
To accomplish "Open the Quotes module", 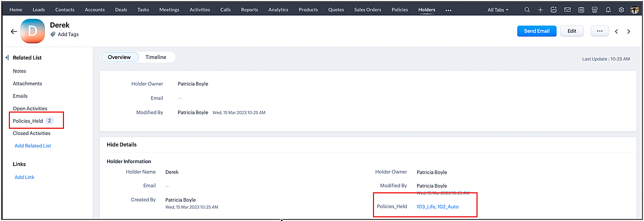I will [336, 10].
